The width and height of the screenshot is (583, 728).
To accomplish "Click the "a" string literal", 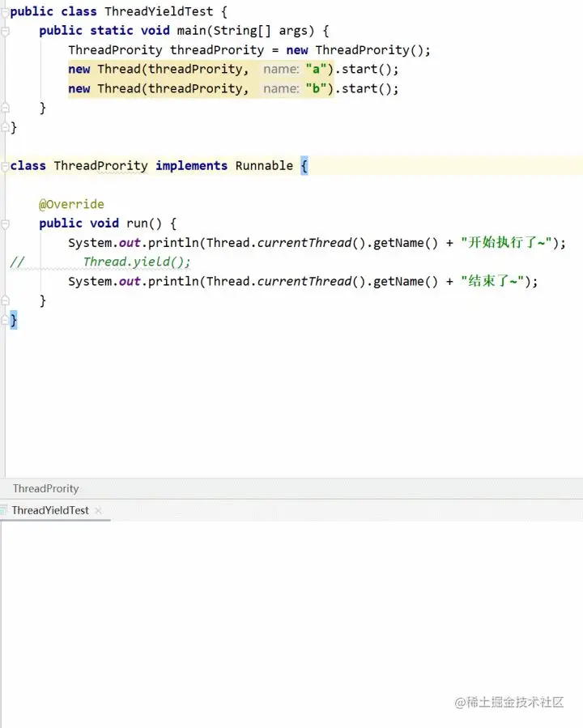I will [x=317, y=69].
